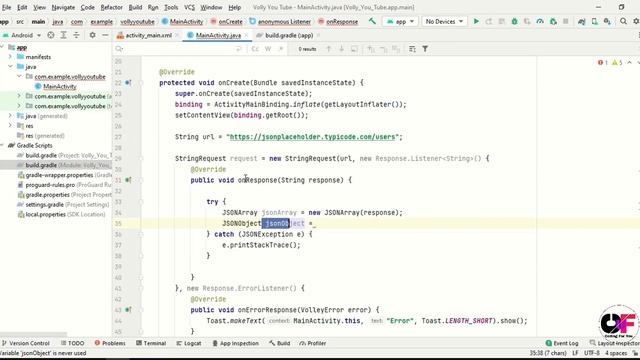Open the Event Log
The height and width of the screenshot is (360, 640).
point(562,343)
